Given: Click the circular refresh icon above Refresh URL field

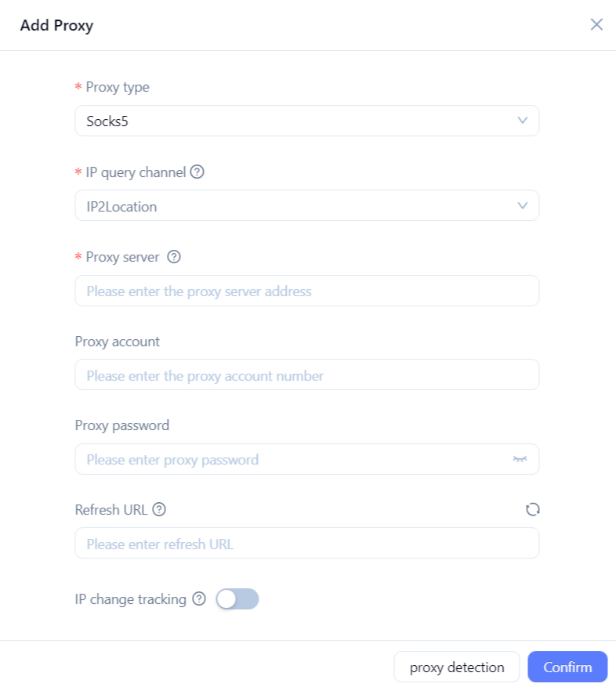Looking at the screenshot, I should pos(533,510).
